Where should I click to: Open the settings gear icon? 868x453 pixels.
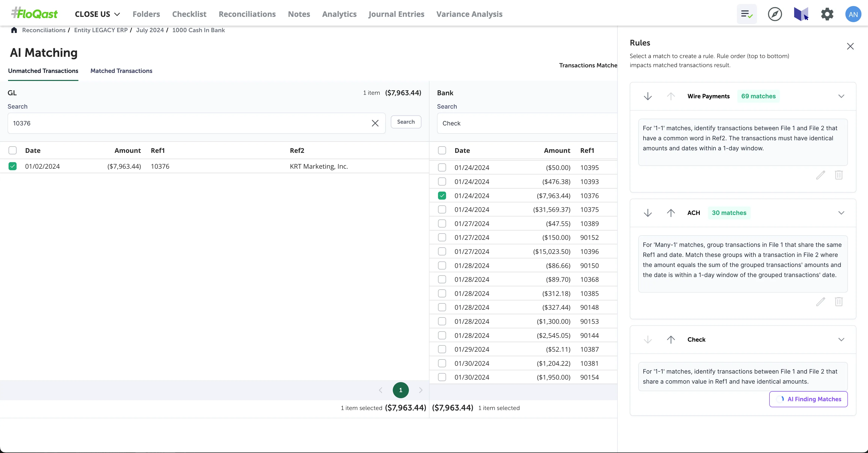coord(827,14)
